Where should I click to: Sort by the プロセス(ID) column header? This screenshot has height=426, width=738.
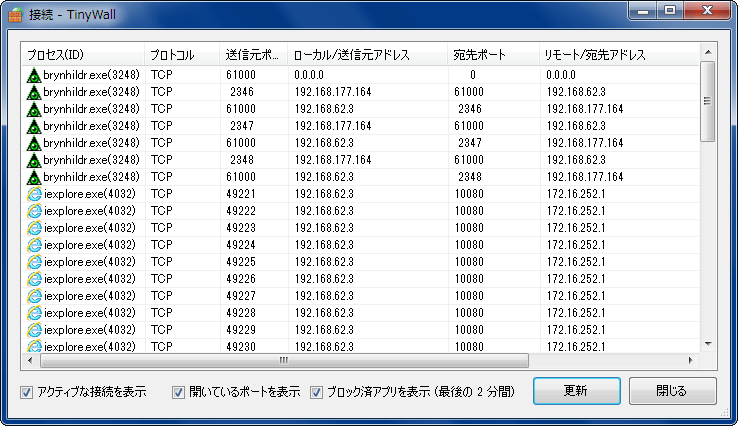83,55
